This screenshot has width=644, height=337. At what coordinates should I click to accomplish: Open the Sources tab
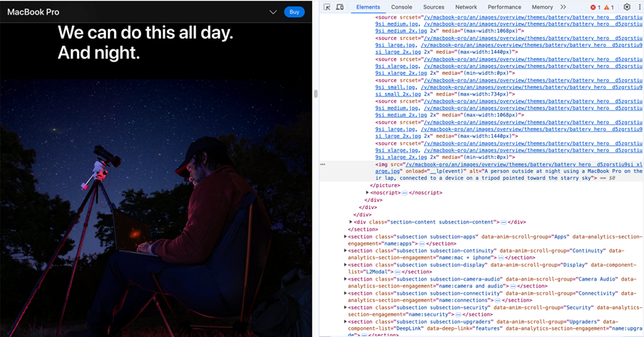434,7
